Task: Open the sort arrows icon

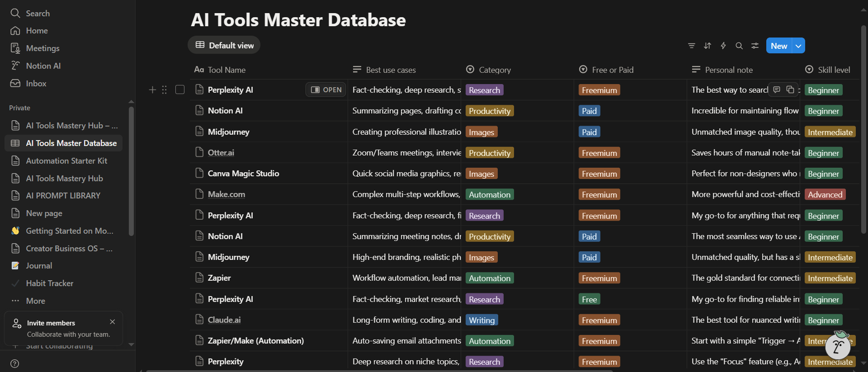Action: coord(708,46)
